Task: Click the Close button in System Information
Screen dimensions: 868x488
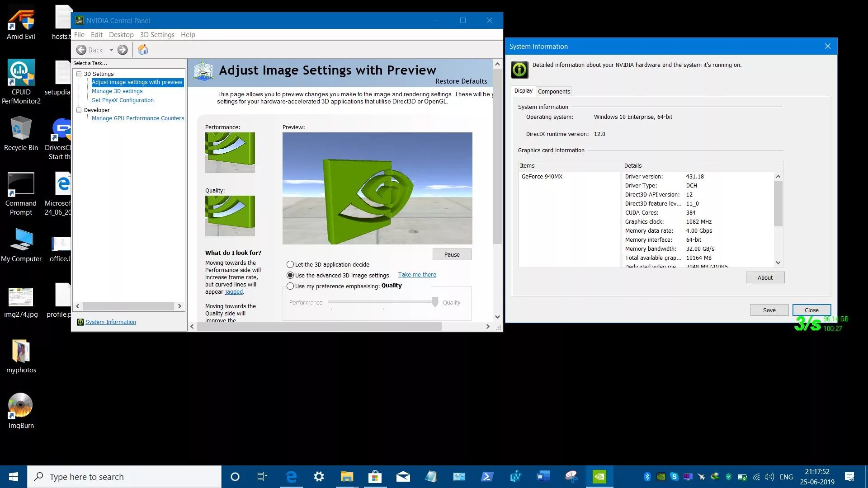Action: pos(811,310)
